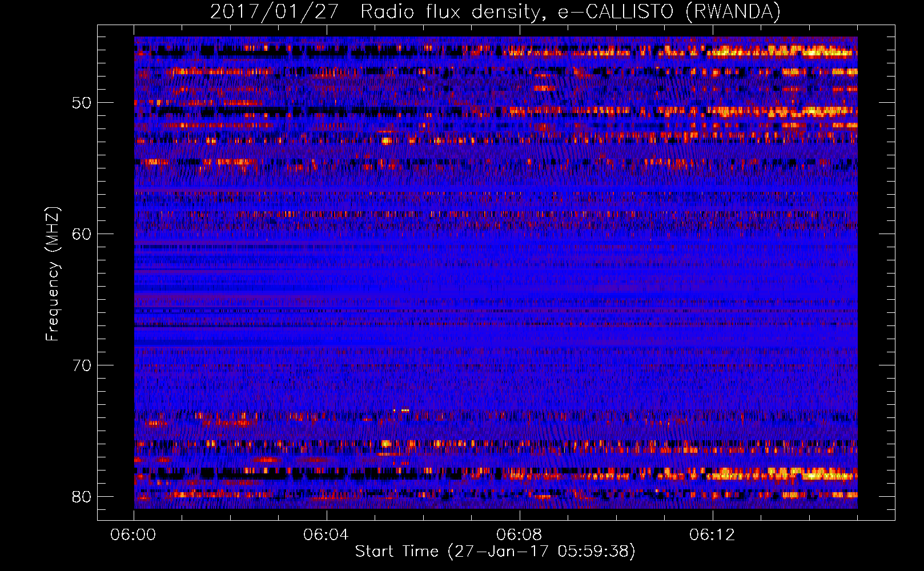Screen dimensions: 924x571
Task: Click the '80' frequency tick label
Action: 82,497
